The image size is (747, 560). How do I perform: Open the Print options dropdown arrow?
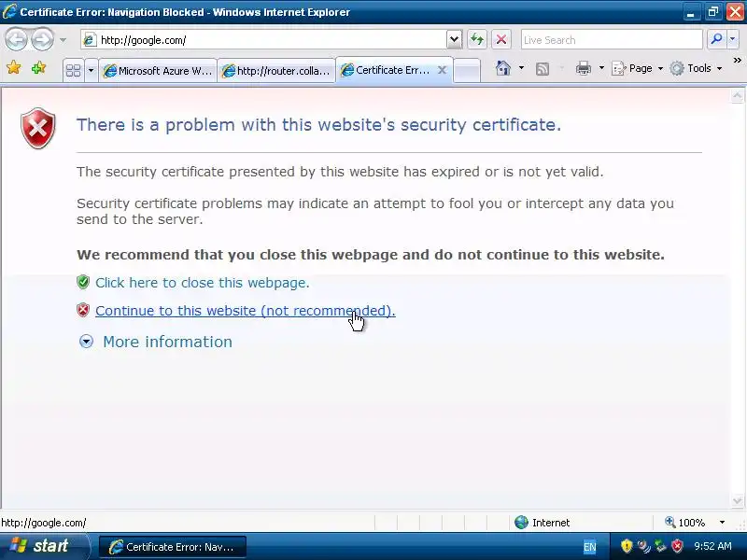(601, 68)
